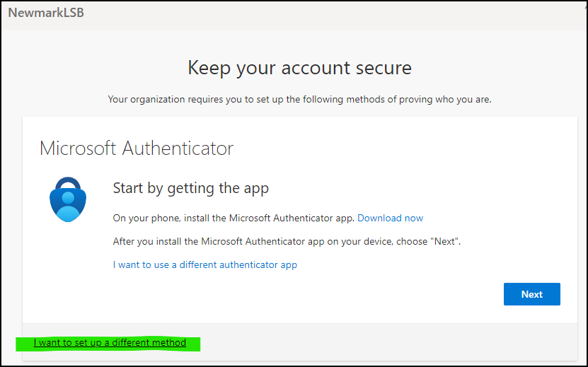This screenshot has height=367, width=588.
Task: Click the NewmarkLSB header title
Action: [46, 13]
